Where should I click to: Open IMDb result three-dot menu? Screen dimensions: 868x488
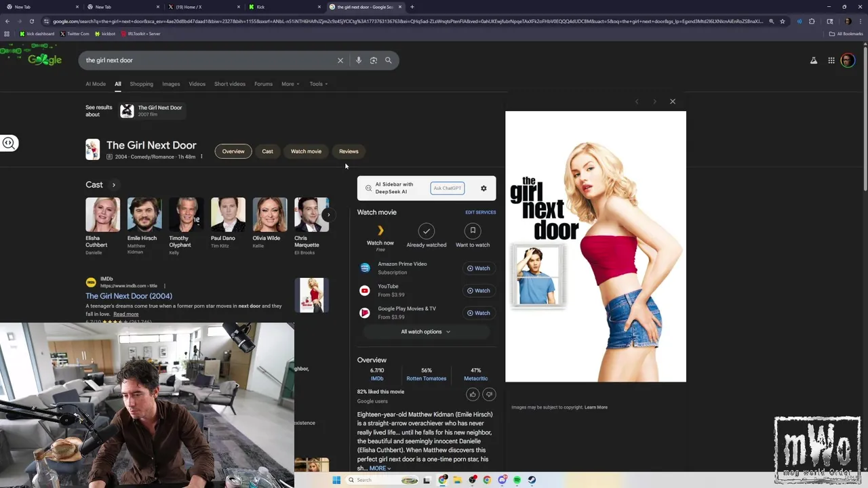165,286
